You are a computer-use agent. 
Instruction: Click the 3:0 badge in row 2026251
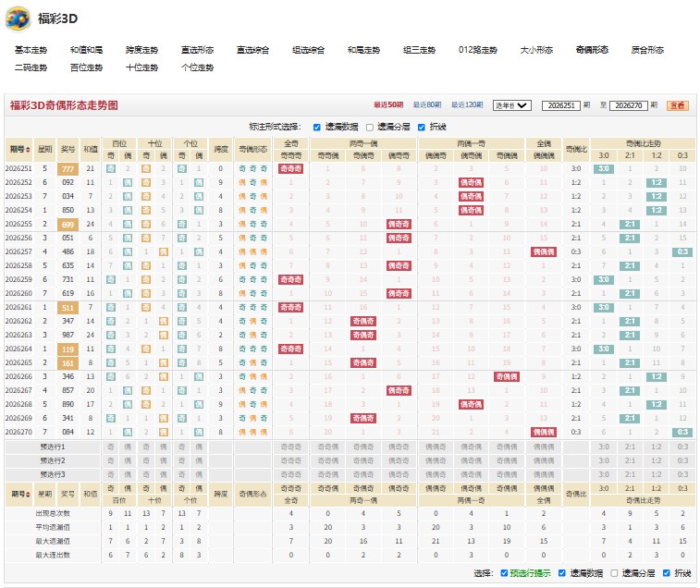pyautogui.click(x=604, y=169)
